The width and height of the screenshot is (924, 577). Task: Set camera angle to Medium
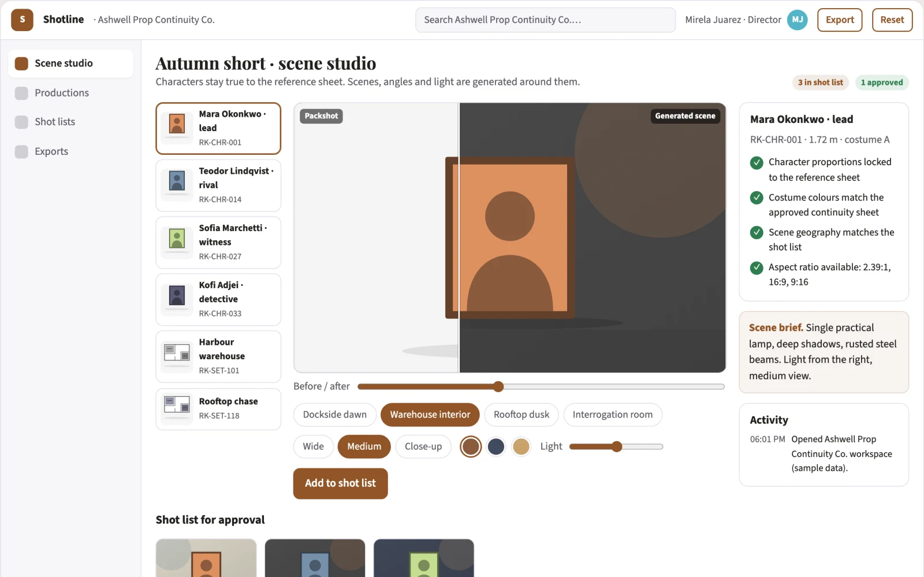[364, 446]
